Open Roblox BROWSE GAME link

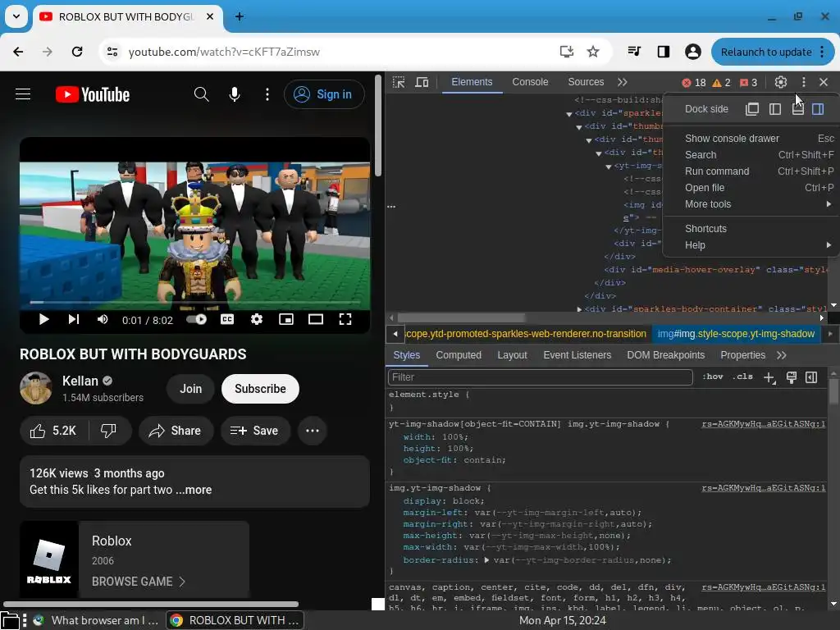pos(138,582)
